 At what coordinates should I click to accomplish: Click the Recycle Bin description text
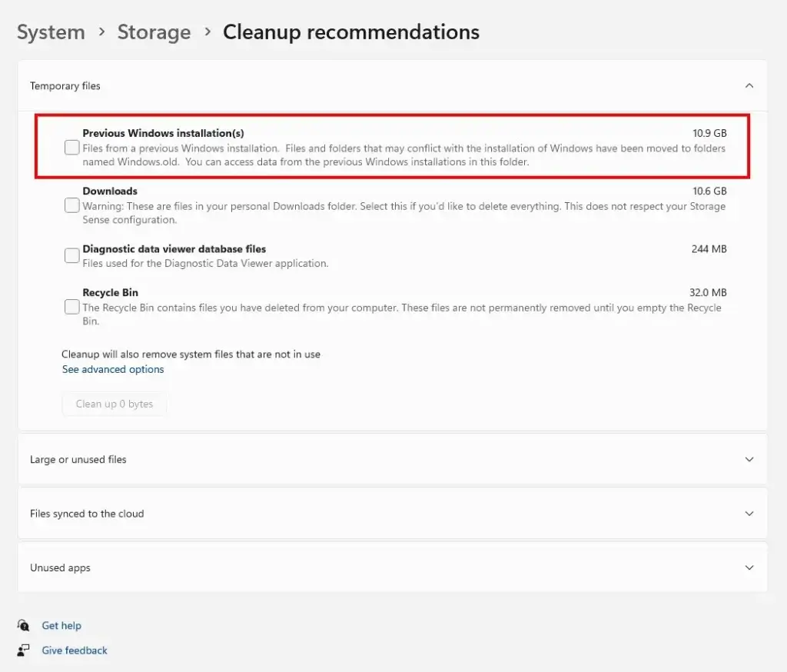click(401, 314)
